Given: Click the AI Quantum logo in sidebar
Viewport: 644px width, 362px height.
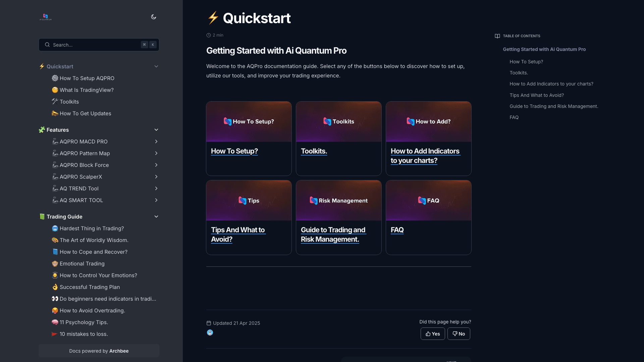Looking at the screenshot, I should coord(45,17).
